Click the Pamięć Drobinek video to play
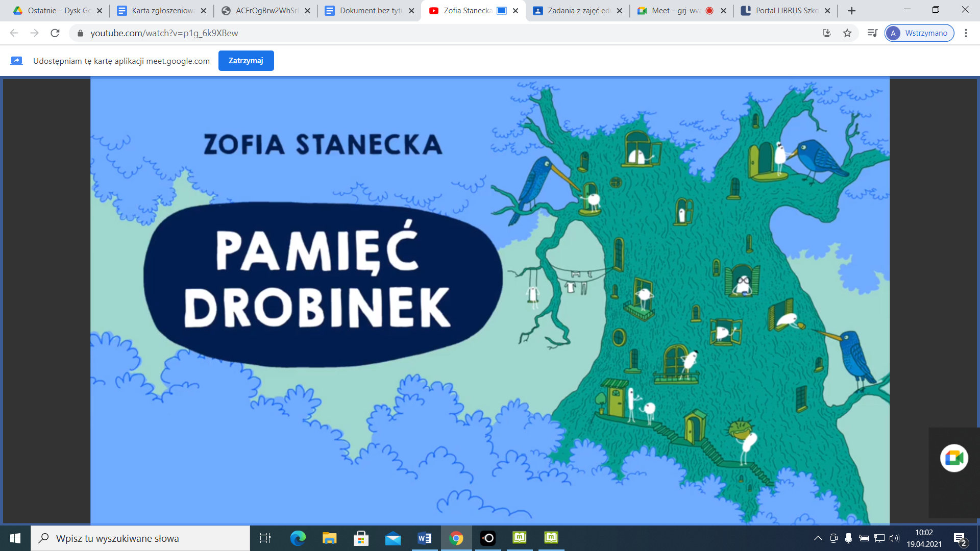The image size is (980, 551). point(489,300)
